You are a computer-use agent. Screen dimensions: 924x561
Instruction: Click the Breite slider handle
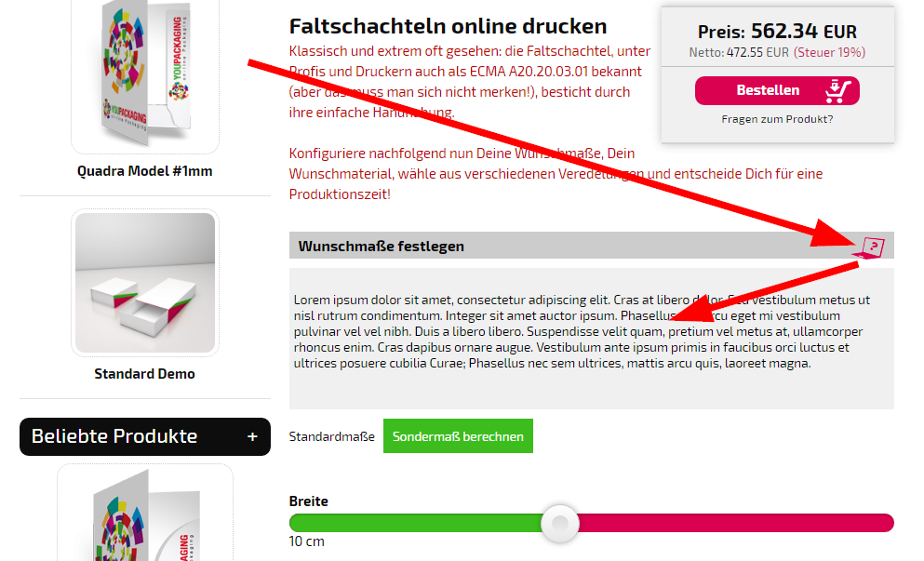[560, 523]
